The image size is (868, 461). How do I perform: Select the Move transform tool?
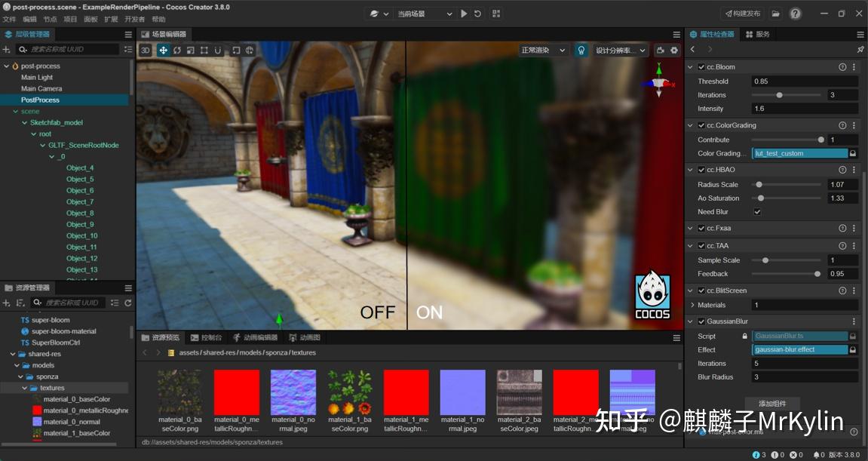coord(164,51)
